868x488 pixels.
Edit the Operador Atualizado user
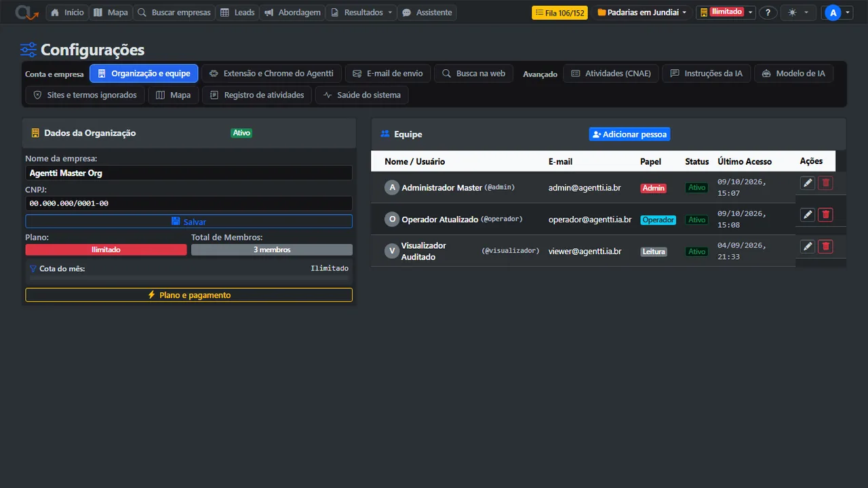(807, 215)
